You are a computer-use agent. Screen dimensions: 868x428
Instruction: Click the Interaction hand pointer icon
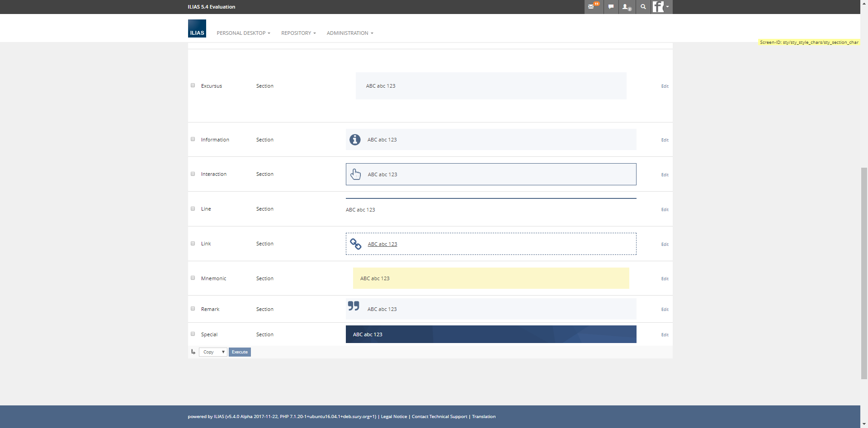pyautogui.click(x=356, y=174)
